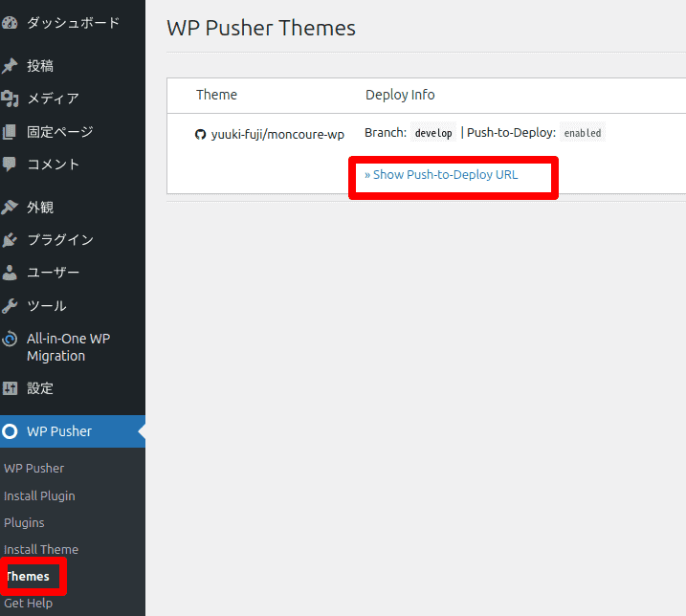Click the WP Pusher Themes page heading

point(261,28)
